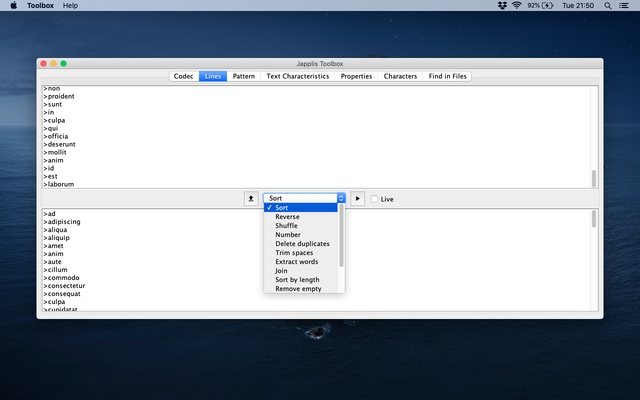
Task: Click the scrollbar thumb of lower text area
Action: 594,219
